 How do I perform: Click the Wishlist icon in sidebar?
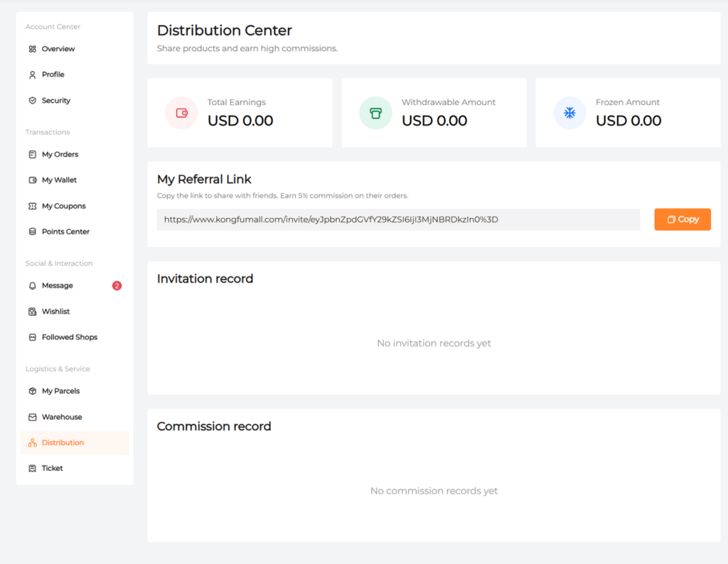click(x=32, y=312)
